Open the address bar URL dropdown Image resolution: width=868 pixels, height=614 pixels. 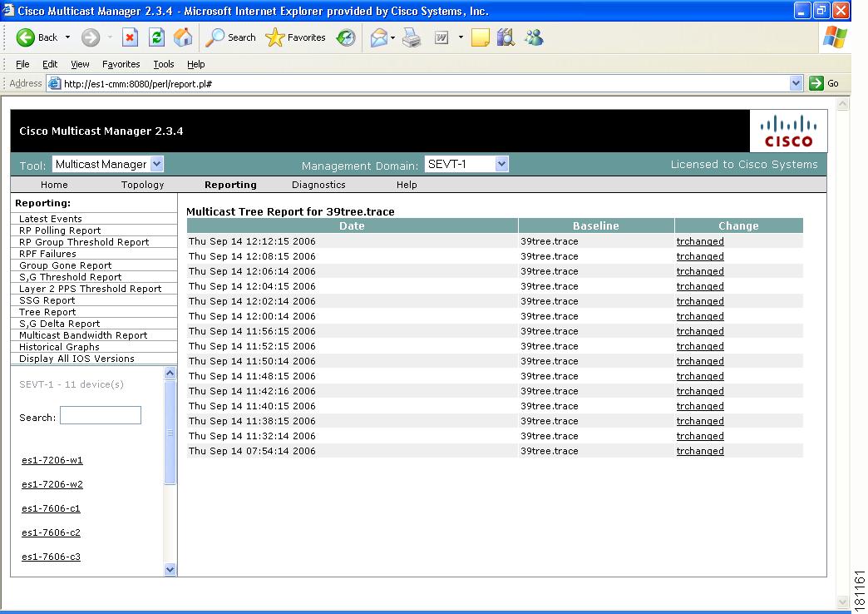(796, 84)
